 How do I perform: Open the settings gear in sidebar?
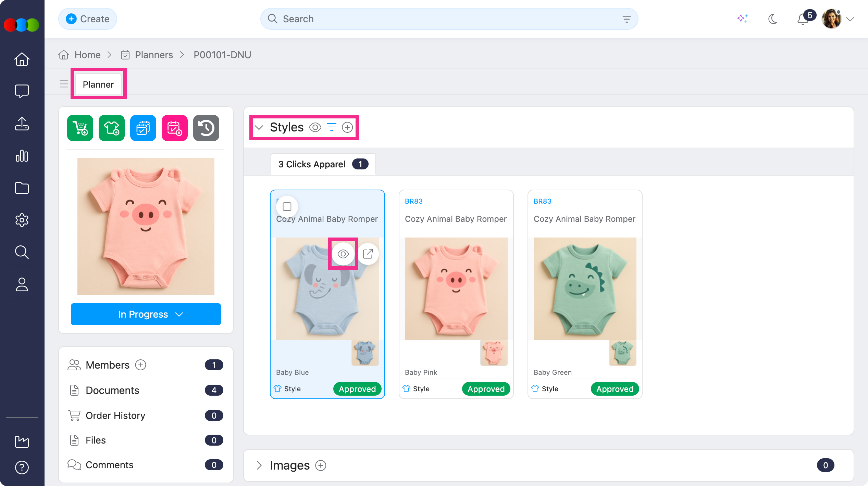pos(22,220)
